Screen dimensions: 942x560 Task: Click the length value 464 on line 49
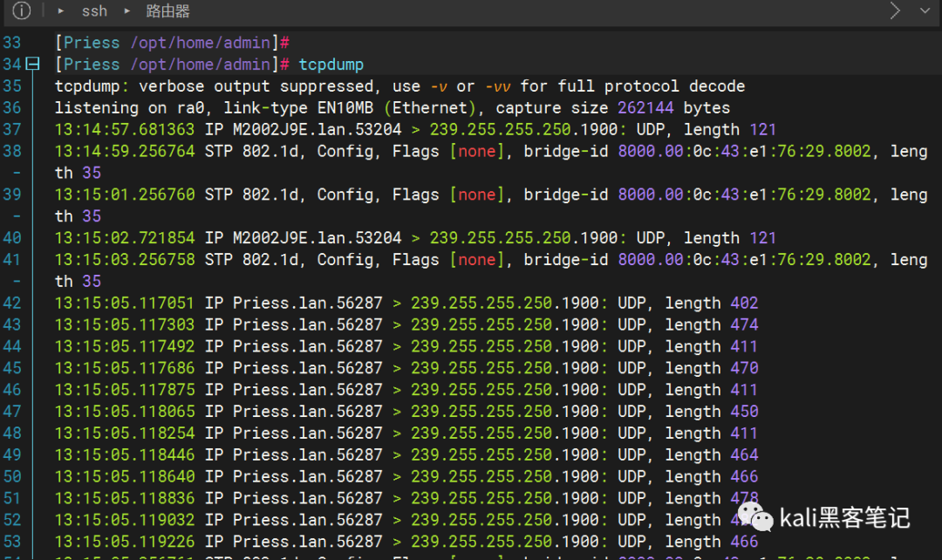point(744,454)
